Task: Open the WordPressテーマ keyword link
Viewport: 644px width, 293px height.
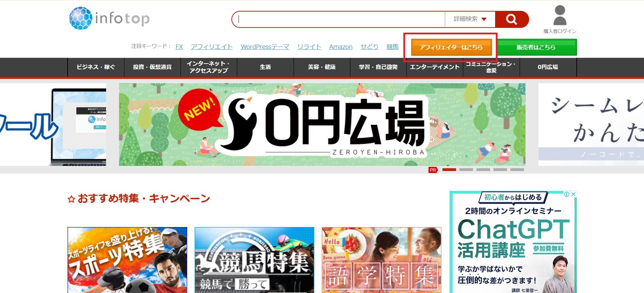Action: point(265,47)
